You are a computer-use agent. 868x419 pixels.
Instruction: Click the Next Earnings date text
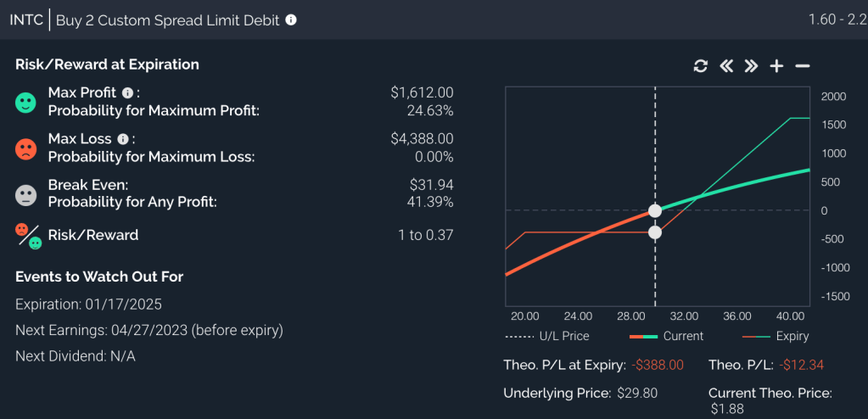[x=149, y=330]
